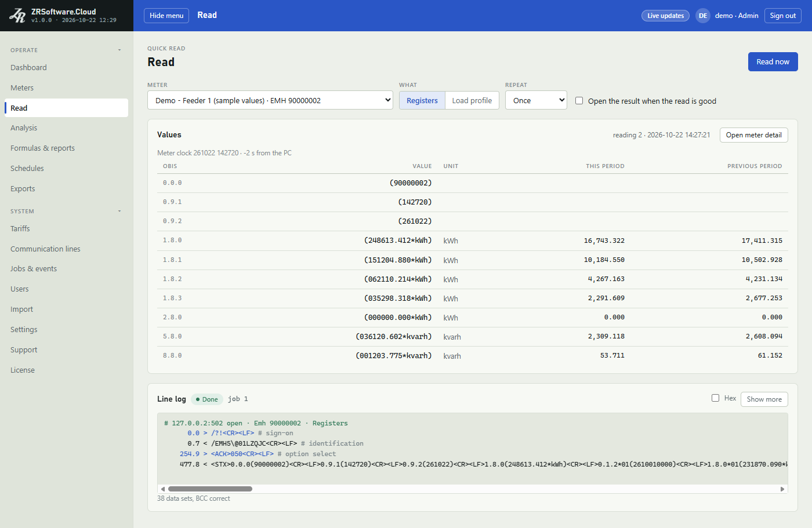The image size is (812, 528).
Task: Open the Meter selection dropdown
Action: click(270, 100)
